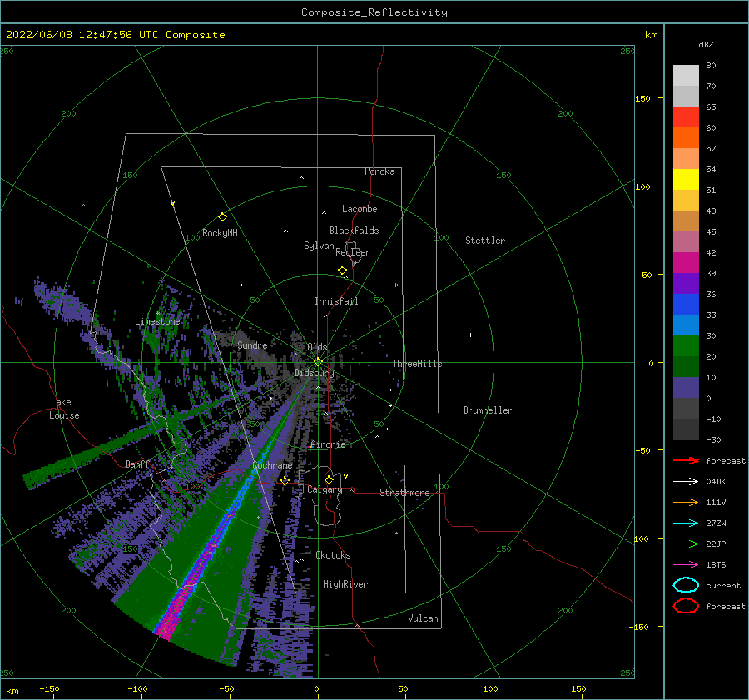Screen dimensions: 749x700
Task: Click the ThreeHills label
Action: click(417, 364)
